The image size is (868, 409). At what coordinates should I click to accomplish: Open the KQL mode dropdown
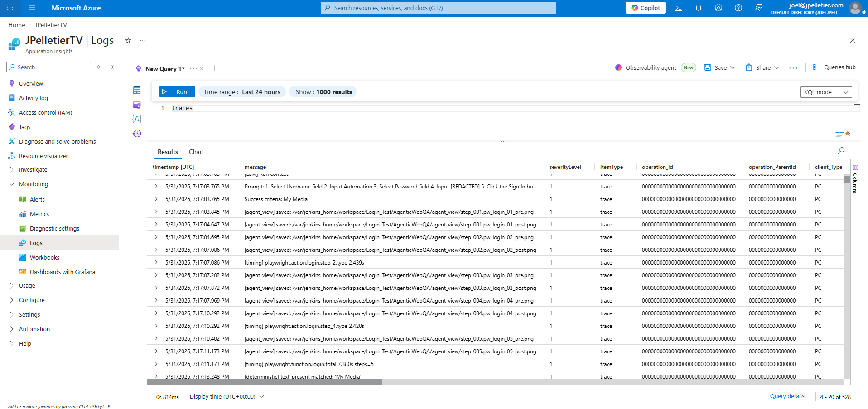826,92
